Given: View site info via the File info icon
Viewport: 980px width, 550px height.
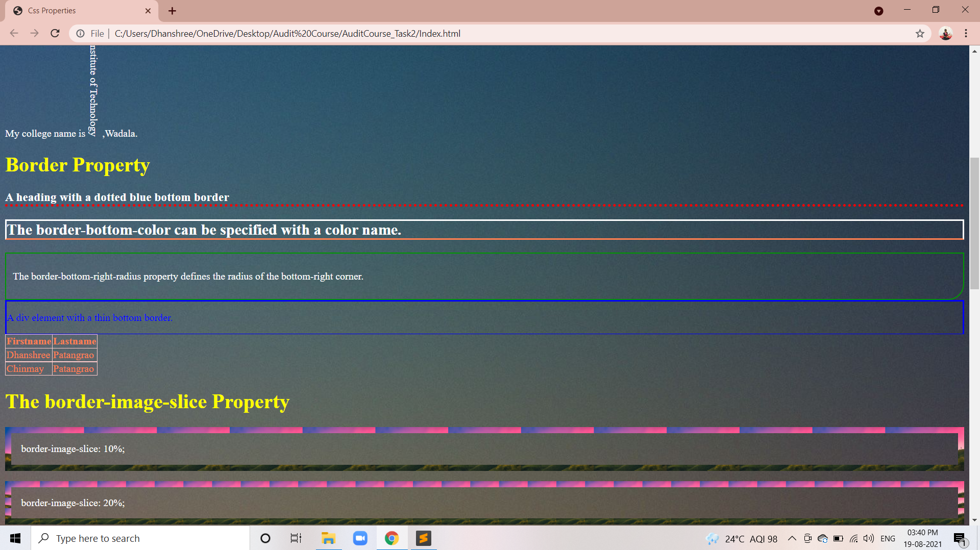Looking at the screenshot, I should click(x=80, y=34).
